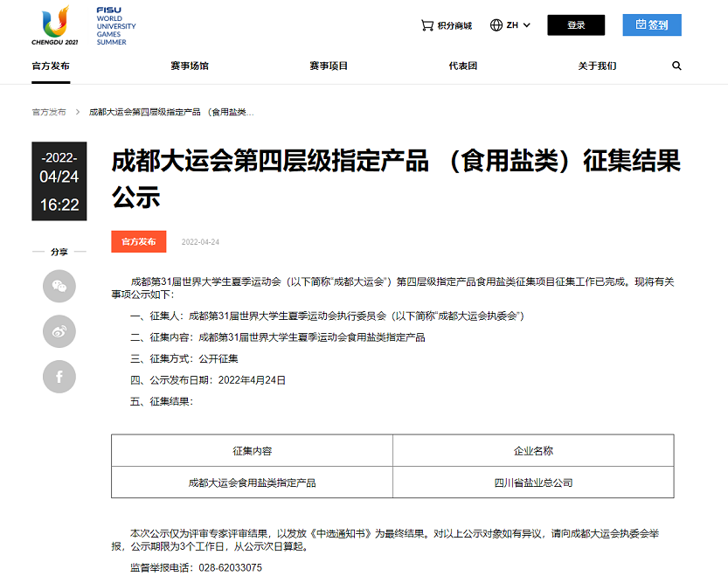Screen dimensions: 728x576
Task: Open the 代表团 navigation menu
Action: 463,66
